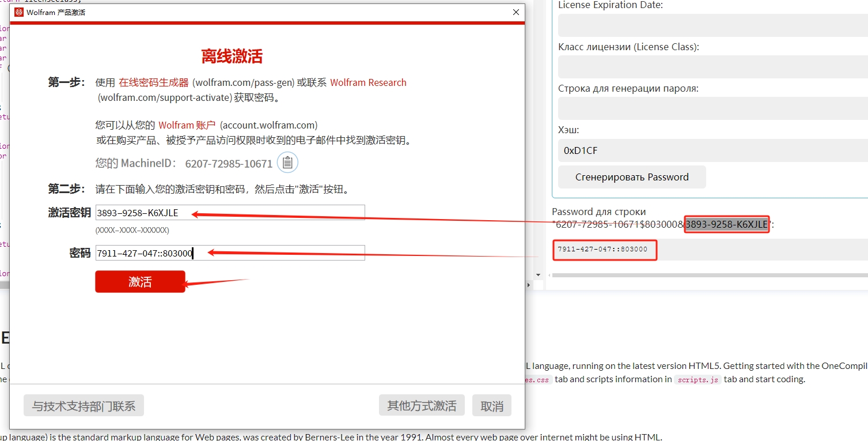Click the down arrow on the vertical scrollbar

pos(538,274)
